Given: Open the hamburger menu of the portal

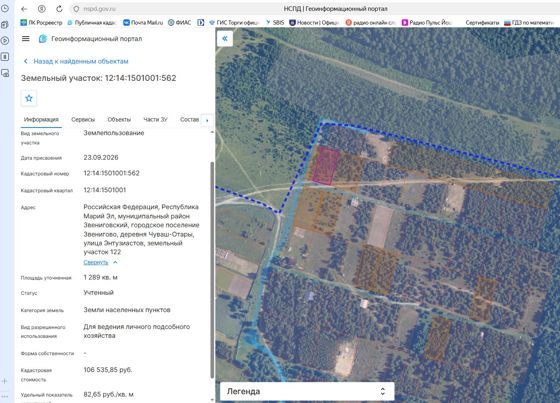Looking at the screenshot, I should point(26,39).
